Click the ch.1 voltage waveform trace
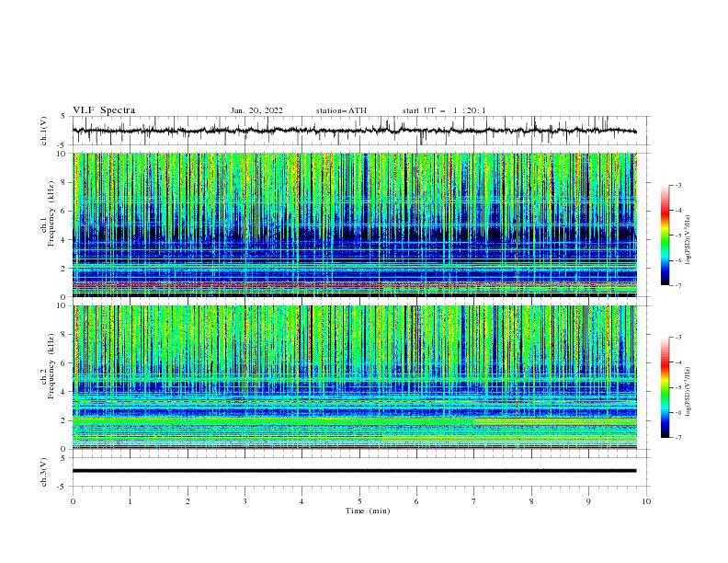 point(354,131)
